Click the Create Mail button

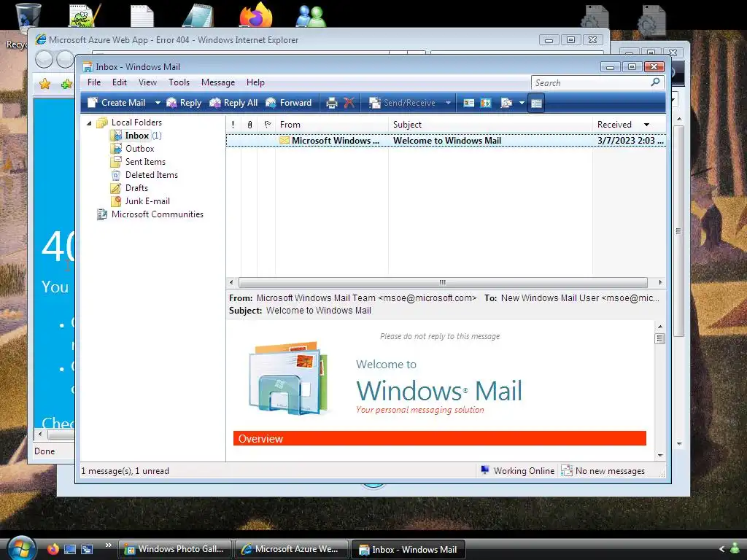pyautogui.click(x=117, y=103)
